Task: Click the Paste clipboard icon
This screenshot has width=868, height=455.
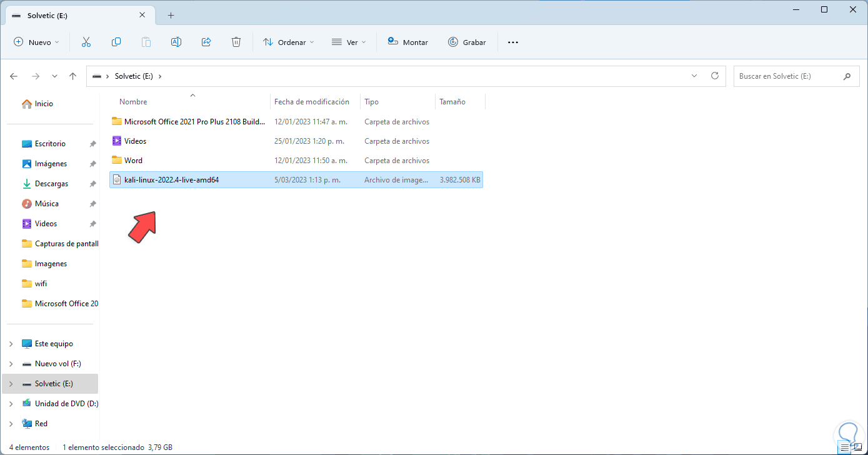Action: coord(146,42)
